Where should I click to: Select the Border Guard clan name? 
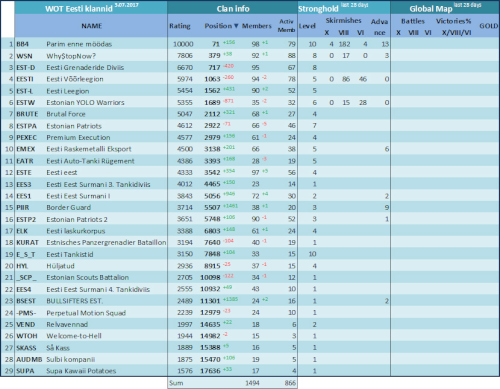pos(69,207)
